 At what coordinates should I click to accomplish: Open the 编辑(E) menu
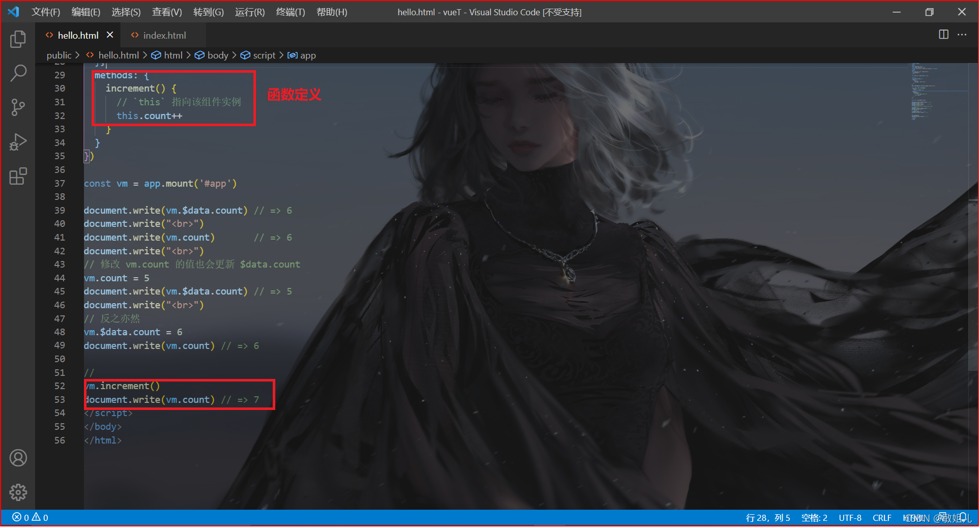(x=86, y=12)
